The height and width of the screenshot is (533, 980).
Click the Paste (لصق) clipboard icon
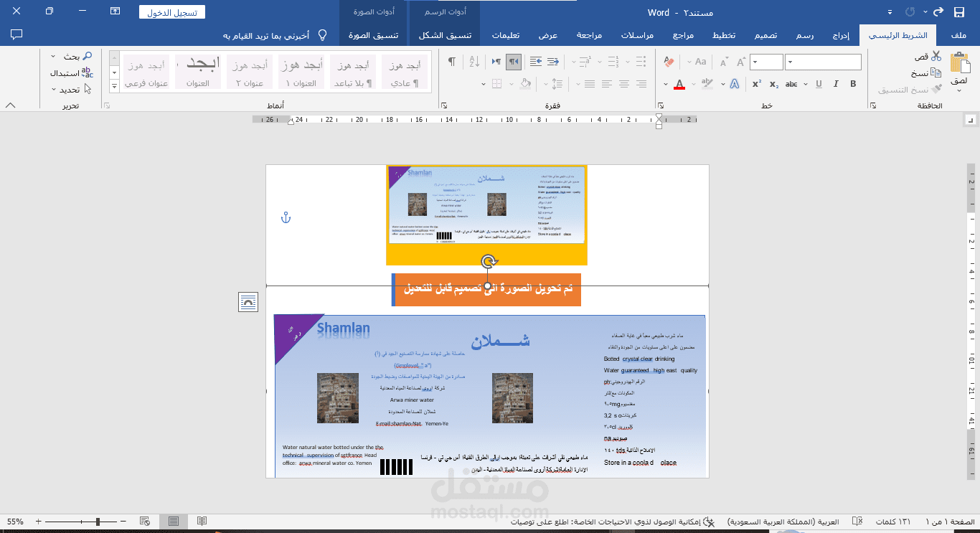(960, 63)
